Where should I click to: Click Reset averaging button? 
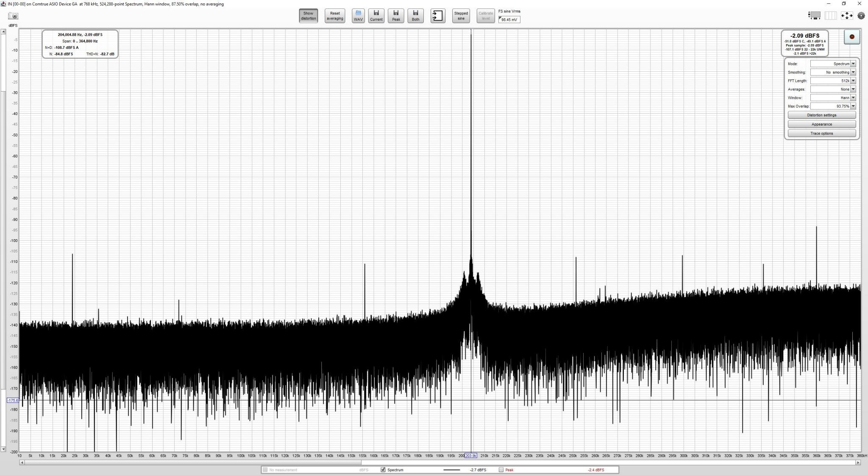click(335, 16)
